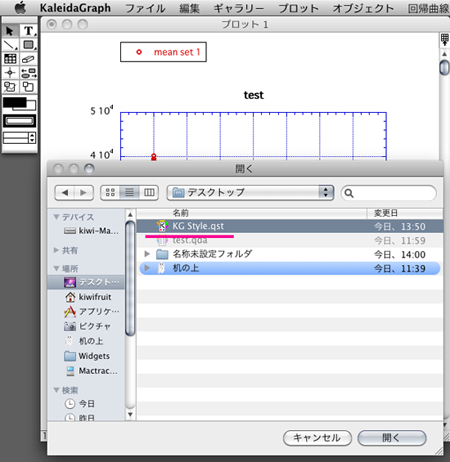This screenshot has width=450, height=462.
Task: Select the arrow selection tool
Action: (x=10, y=31)
